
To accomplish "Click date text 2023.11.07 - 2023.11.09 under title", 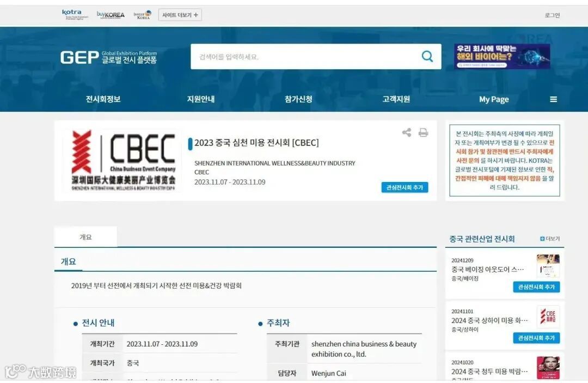I will (x=230, y=182).
